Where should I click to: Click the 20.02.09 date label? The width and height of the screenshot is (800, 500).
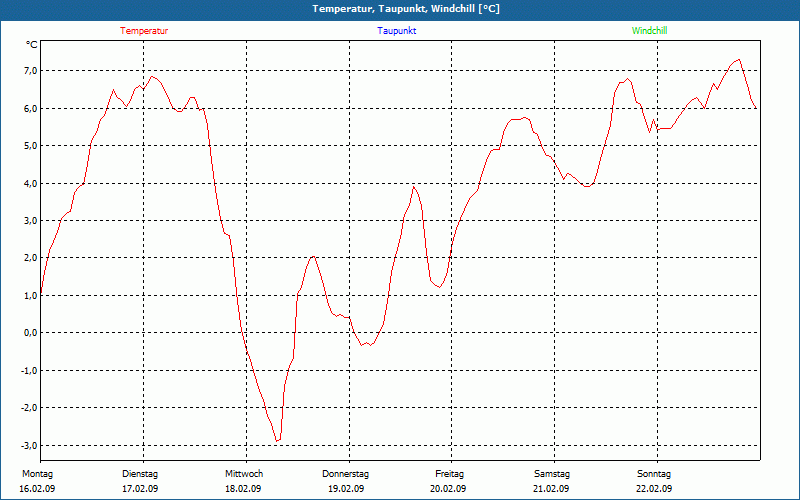(x=448, y=489)
